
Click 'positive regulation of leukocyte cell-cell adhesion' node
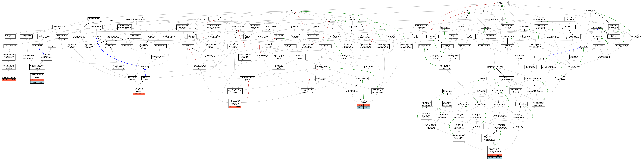pyautogui.click(x=445, y=67)
